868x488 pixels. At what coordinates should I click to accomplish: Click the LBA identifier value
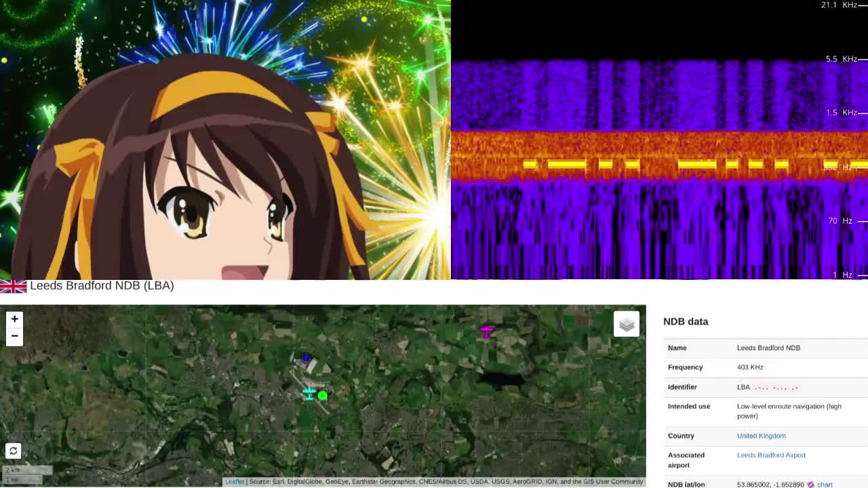coord(743,387)
